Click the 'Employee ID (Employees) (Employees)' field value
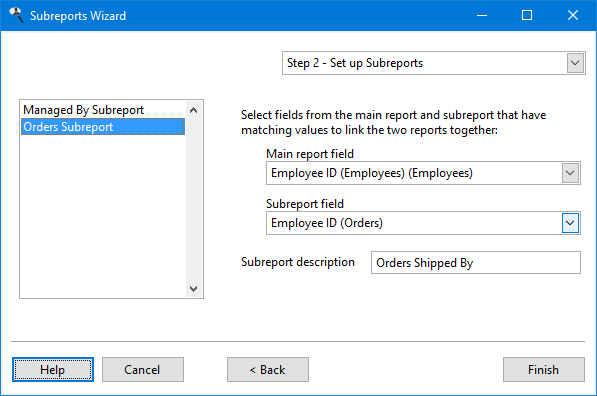 (372, 173)
